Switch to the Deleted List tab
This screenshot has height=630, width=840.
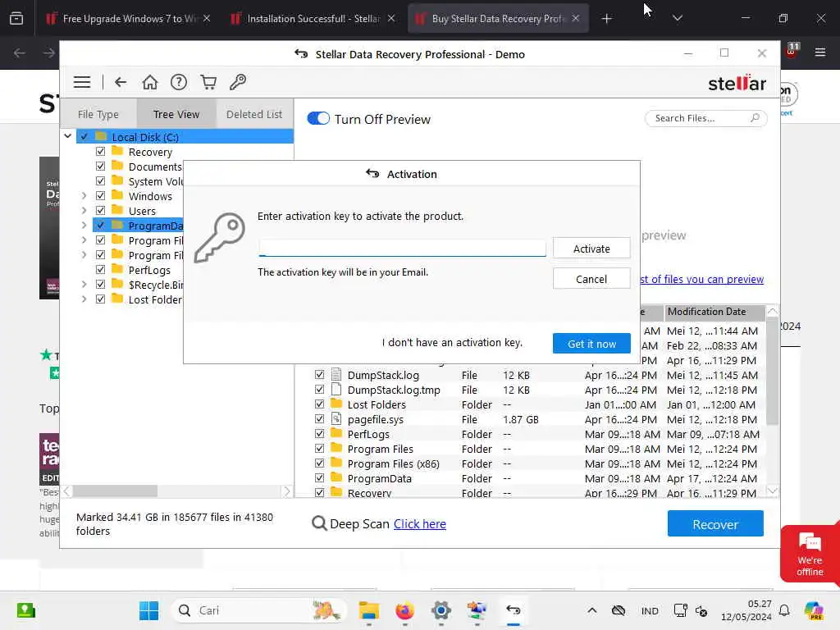click(x=254, y=114)
